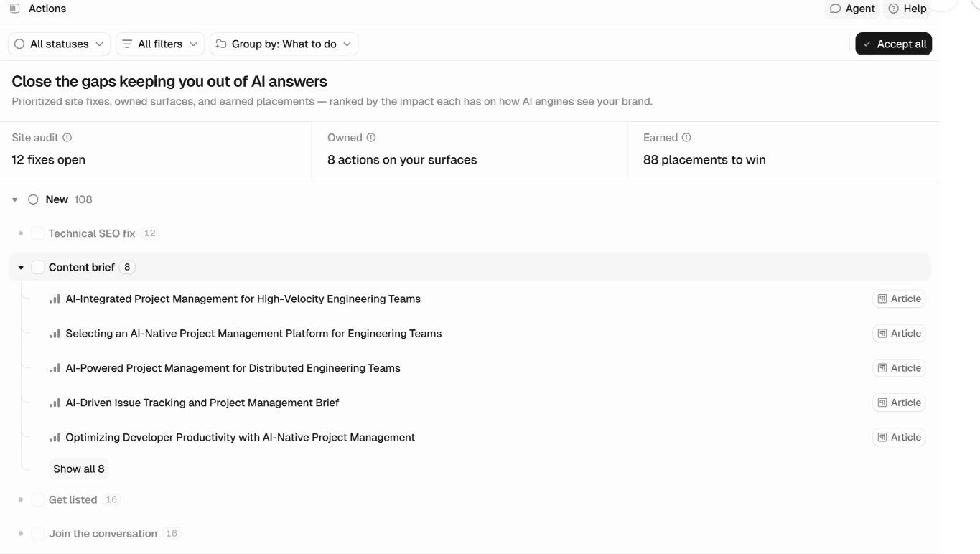The height and width of the screenshot is (554, 980).
Task: Click priority bars icon for Selecting an AI-Native row
Action: 55,334
